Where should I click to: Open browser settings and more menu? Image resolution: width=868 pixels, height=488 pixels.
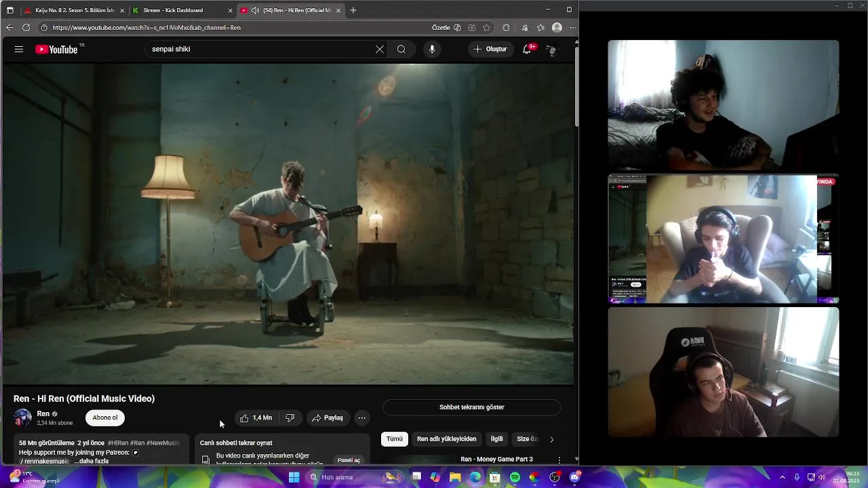click(572, 28)
